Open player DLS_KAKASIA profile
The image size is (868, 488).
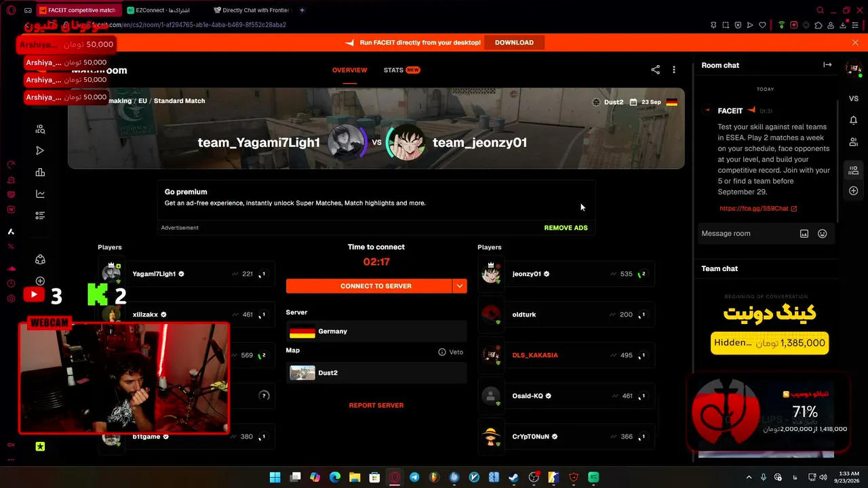(535, 355)
